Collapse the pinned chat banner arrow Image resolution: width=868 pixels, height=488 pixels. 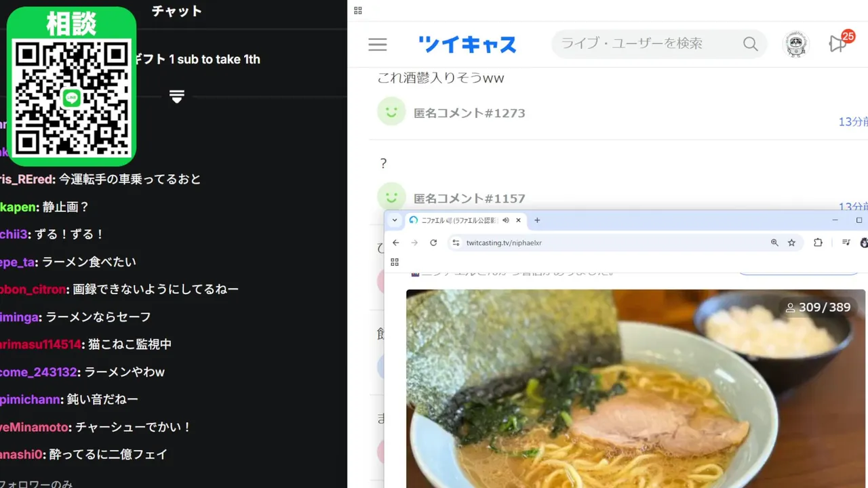(x=177, y=97)
